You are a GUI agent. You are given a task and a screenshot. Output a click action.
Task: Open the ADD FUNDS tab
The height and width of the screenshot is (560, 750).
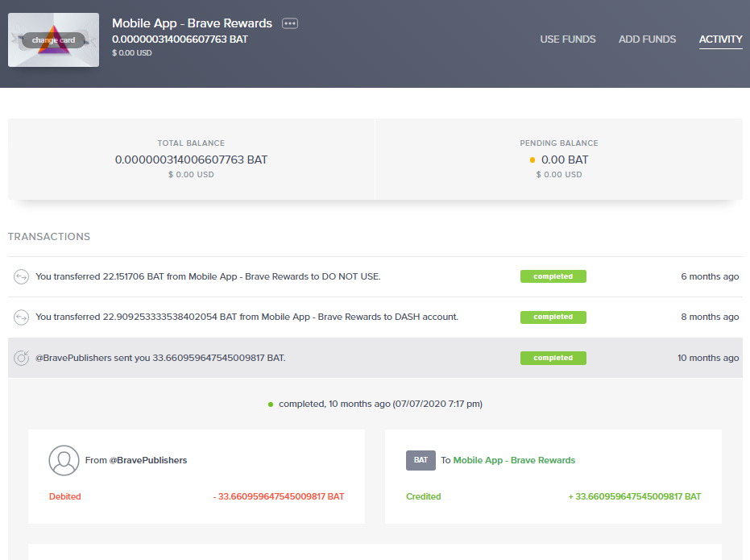(x=647, y=39)
